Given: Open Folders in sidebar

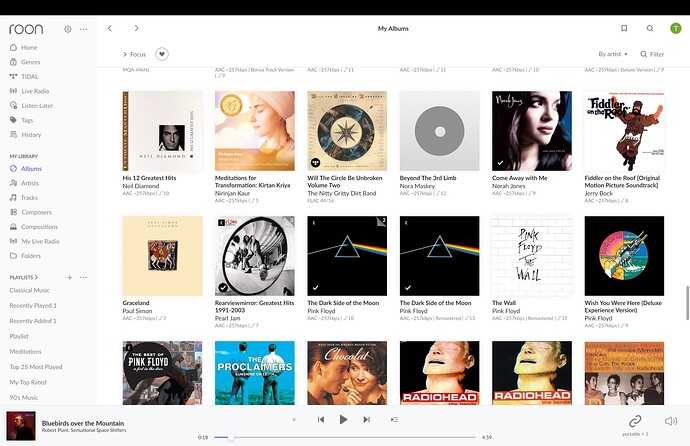Looking at the screenshot, I should pyautogui.click(x=26, y=256).
